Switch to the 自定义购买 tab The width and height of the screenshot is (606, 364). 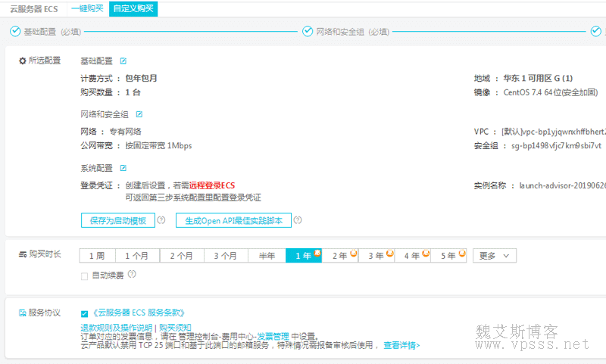(x=133, y=8)
